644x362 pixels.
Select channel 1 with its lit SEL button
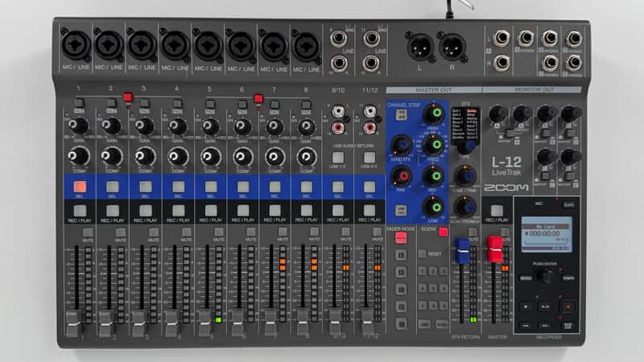point(80,187)
